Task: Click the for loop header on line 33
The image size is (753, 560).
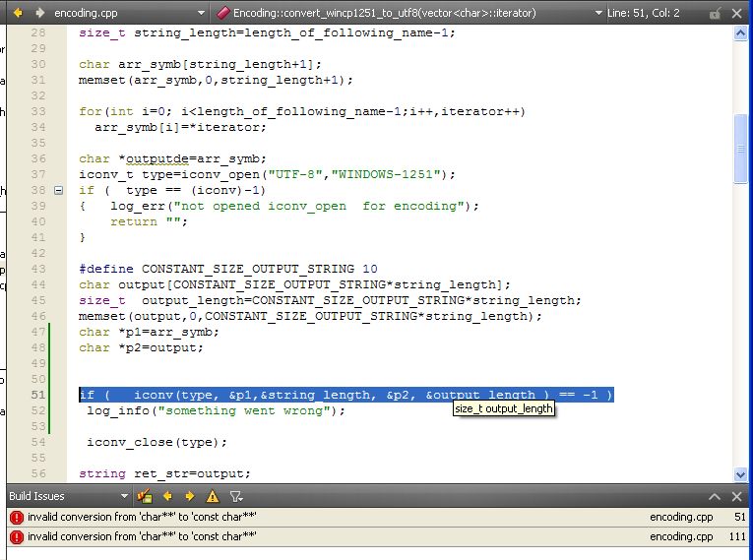Action: click(x=302, y=112)
